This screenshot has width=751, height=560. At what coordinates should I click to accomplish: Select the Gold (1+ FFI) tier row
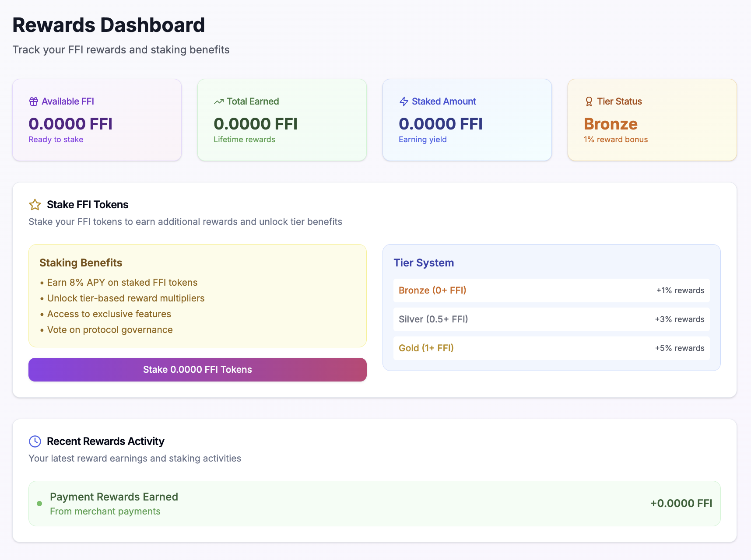click(551, 348)
